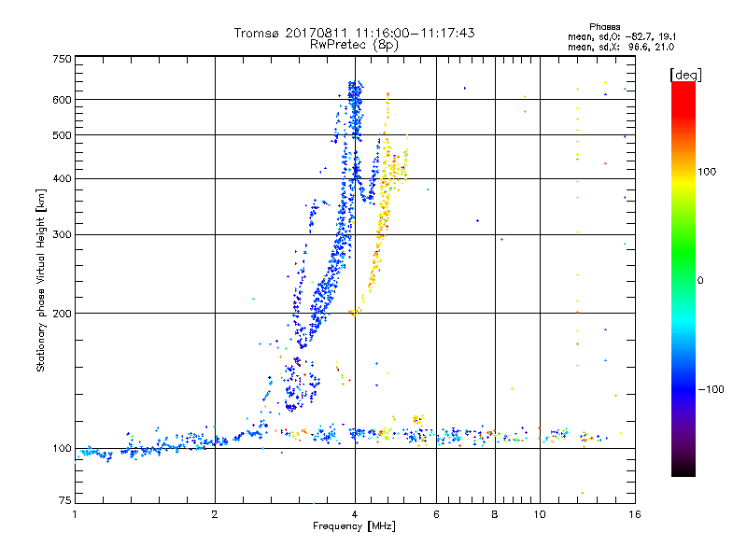Click the x-axis tick label '1'
This screenshot has height=560, width=747.
[75, 514]
